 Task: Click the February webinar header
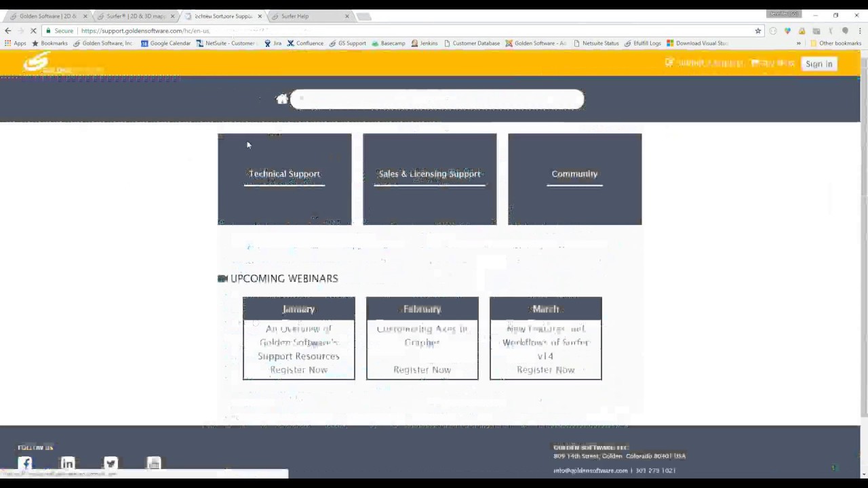tap(422, 309)
